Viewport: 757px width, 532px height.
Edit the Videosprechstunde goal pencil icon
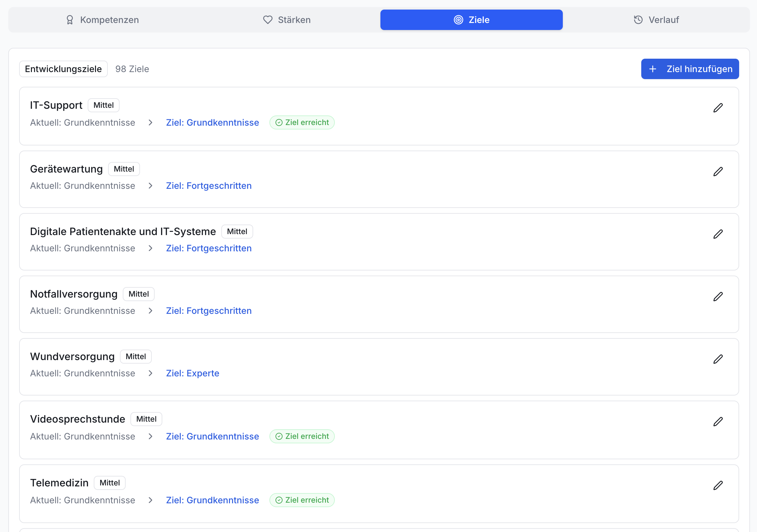click(x=718, y=422)
